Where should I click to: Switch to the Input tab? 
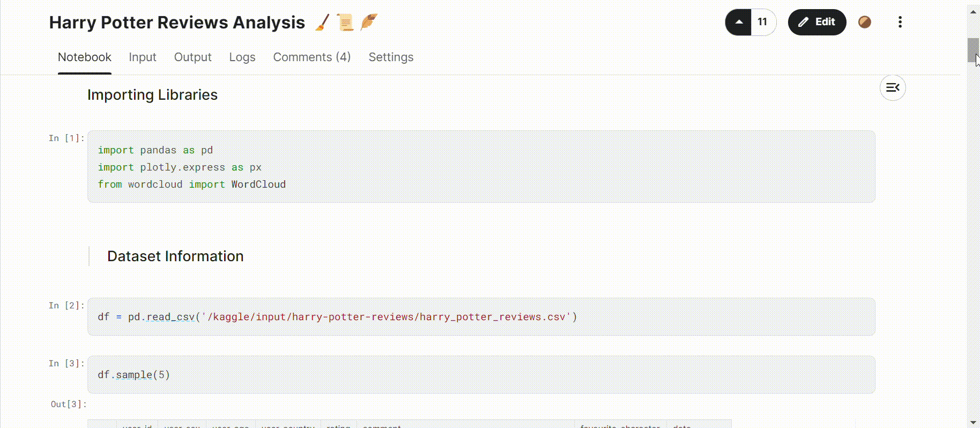143,57
